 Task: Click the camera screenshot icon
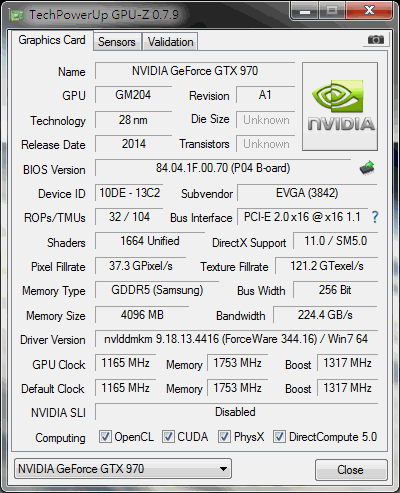tap(376, 40)
